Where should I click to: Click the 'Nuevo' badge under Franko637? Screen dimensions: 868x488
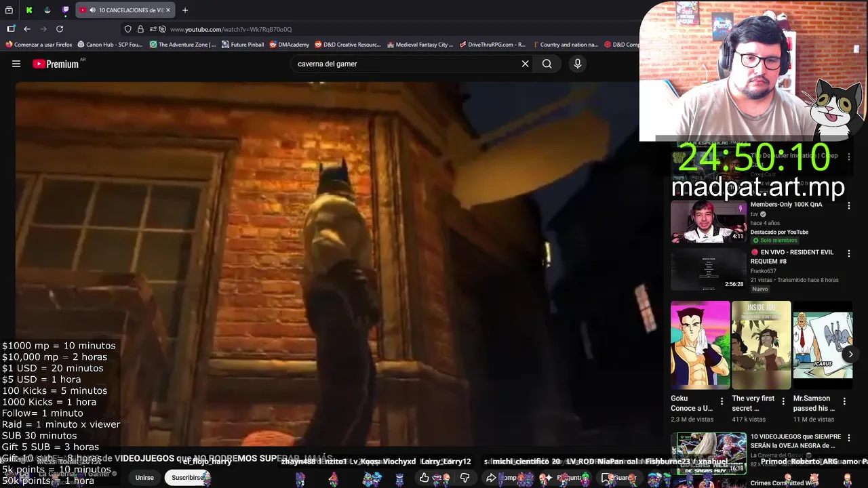pyautogui.click(x=759, y=289)
